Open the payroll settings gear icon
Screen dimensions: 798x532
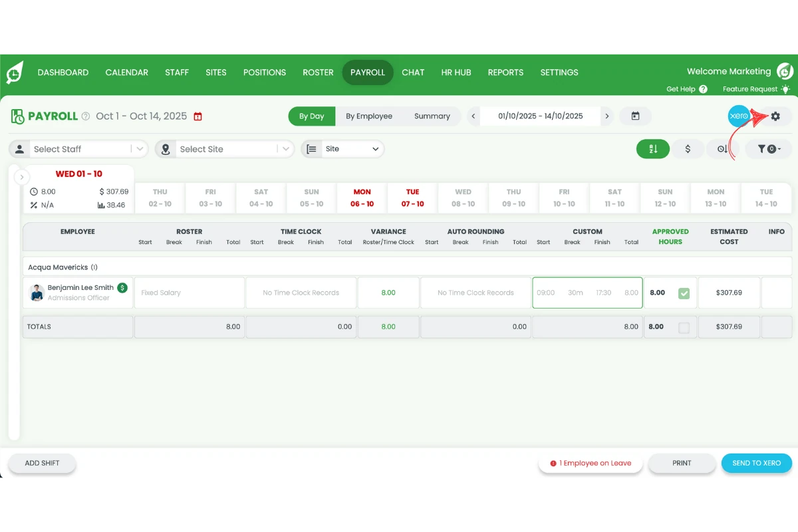click(775, 116)
